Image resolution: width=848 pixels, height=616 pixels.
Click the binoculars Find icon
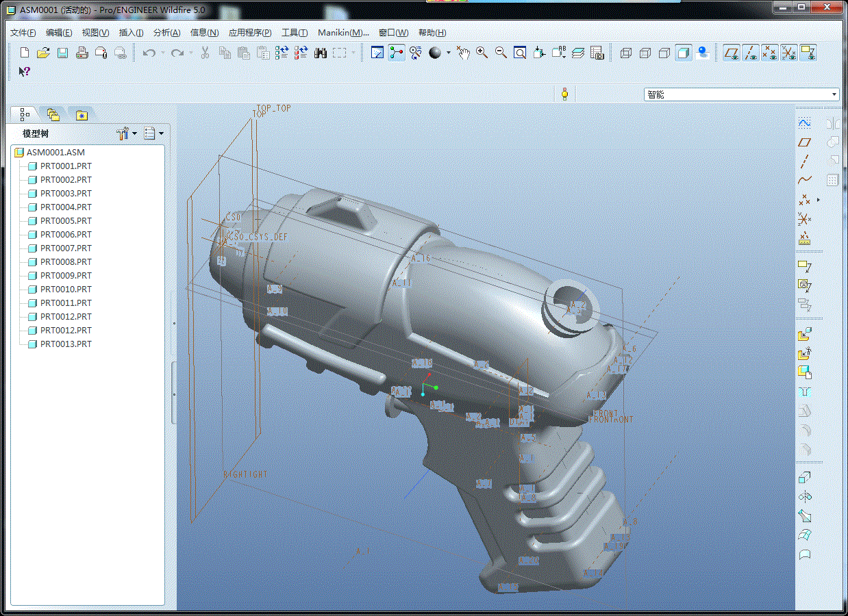(321, 53)
